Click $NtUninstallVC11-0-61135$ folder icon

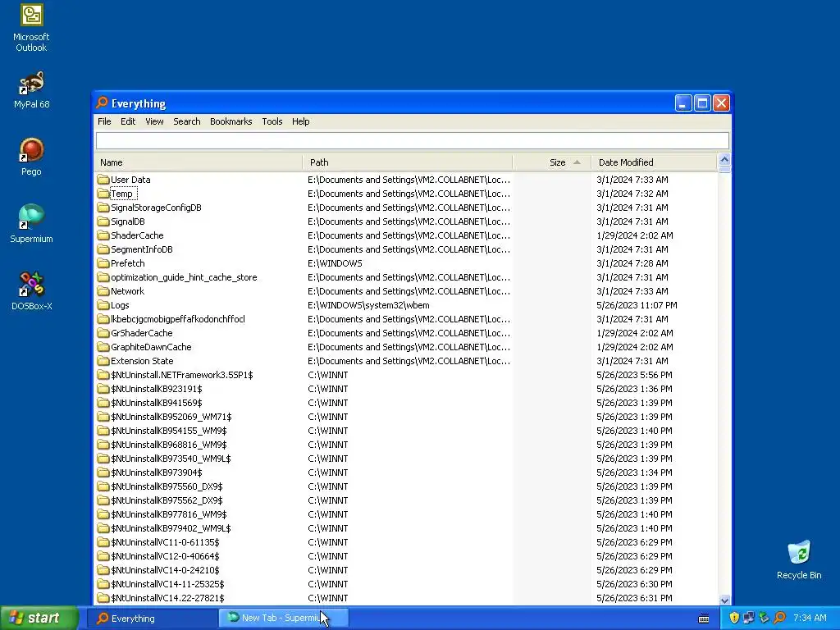coord(103,541)
